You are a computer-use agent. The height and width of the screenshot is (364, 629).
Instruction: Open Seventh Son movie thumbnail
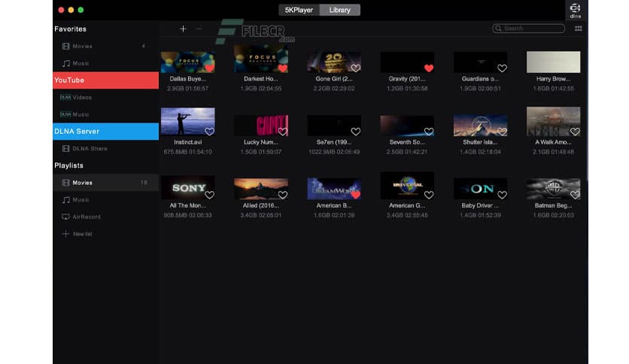(407, 126)
